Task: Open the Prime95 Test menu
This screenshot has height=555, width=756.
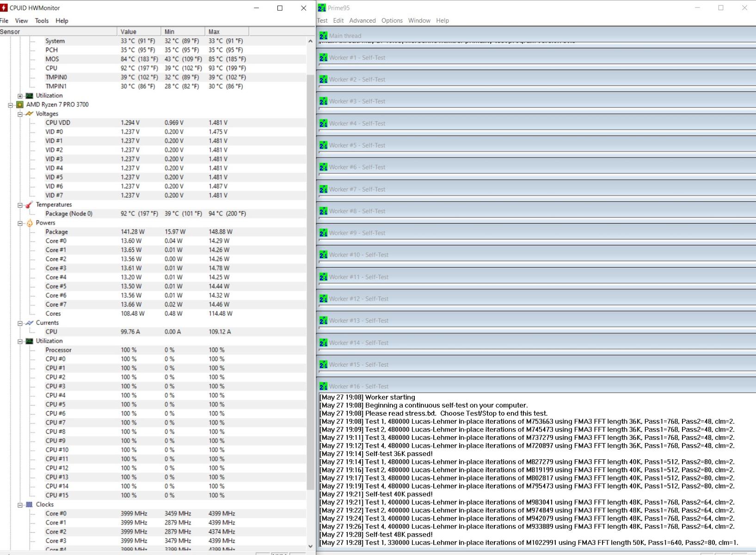Action: click(322, 21)
